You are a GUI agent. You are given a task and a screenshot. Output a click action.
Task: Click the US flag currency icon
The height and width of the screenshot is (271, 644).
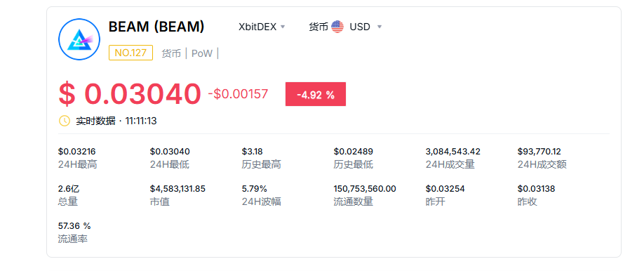tap(337, 27)
